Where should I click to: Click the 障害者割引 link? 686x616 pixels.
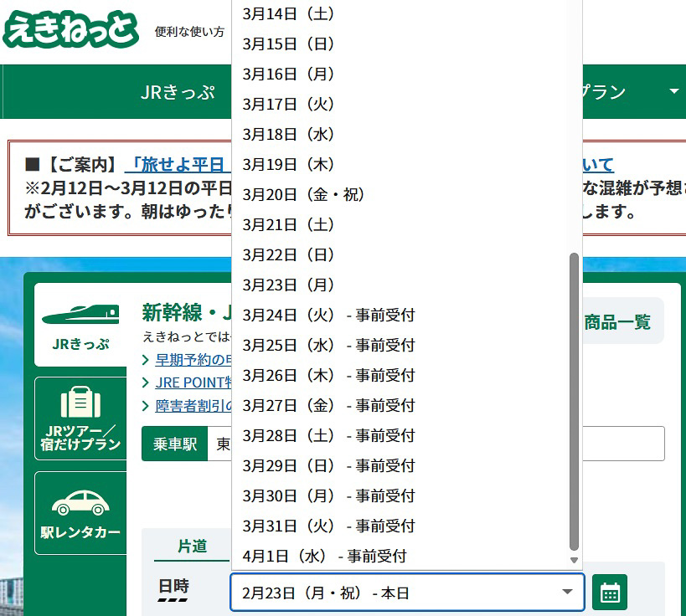(x=184, y=404)
